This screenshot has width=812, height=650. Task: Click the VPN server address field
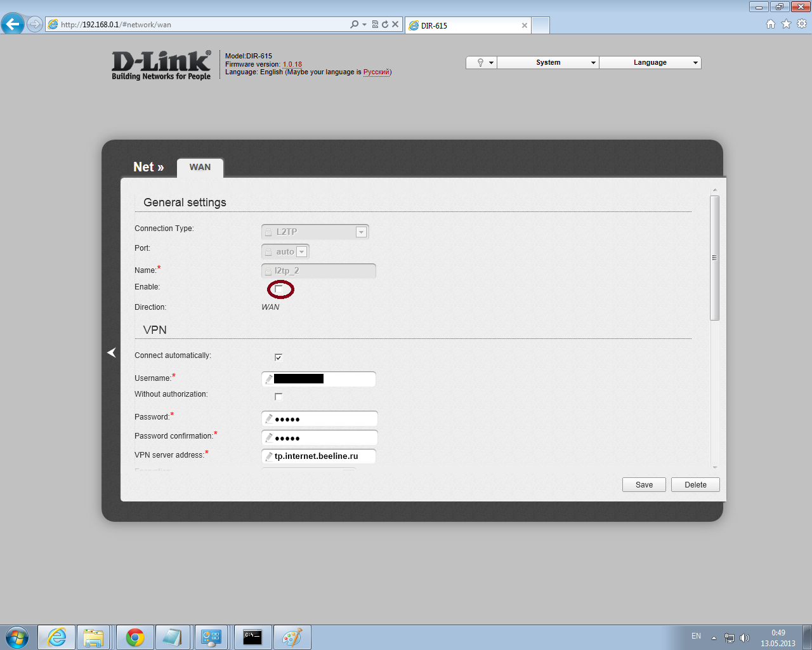(x=318, y=456)
